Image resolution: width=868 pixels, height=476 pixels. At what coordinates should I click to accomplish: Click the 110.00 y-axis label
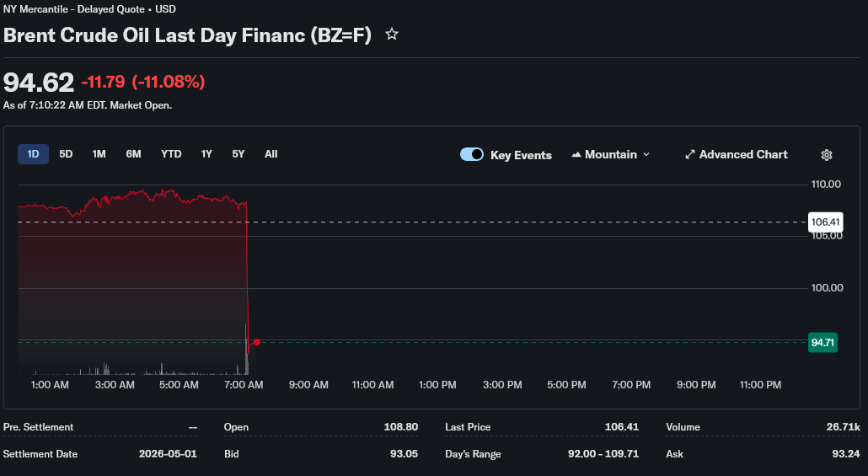tap(826, 185)
